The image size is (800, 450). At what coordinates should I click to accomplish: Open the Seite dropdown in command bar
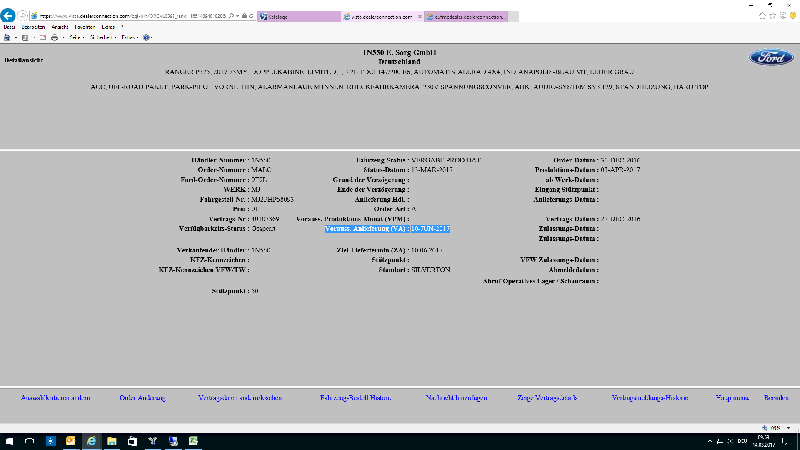(x=76, y=38)
